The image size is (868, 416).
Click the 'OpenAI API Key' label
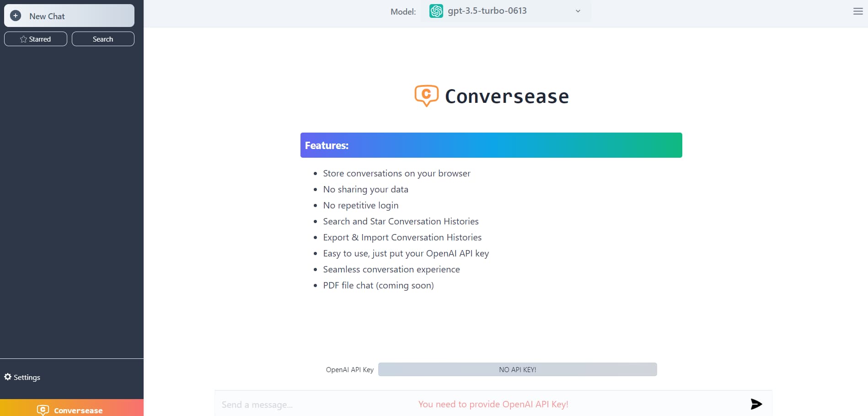[x=350, y=369]
